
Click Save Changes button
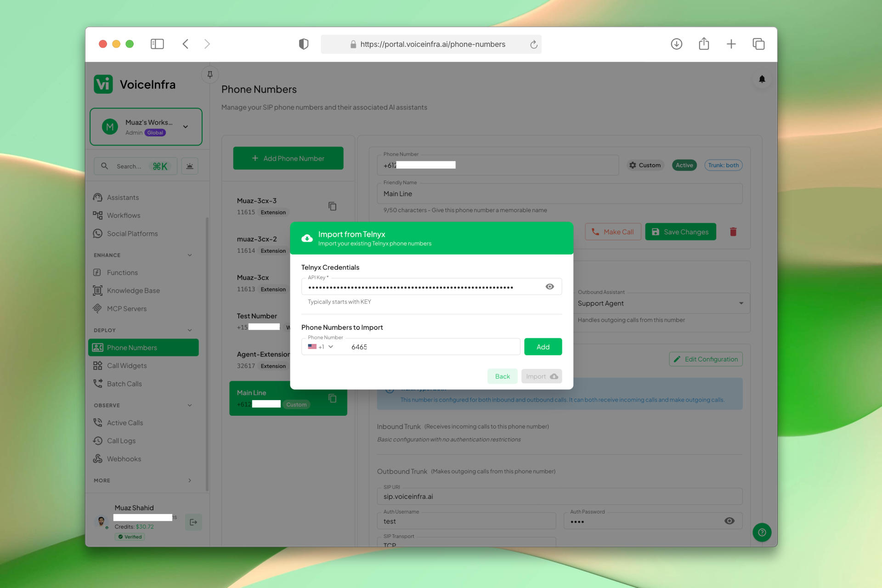(x=680, y=232)
